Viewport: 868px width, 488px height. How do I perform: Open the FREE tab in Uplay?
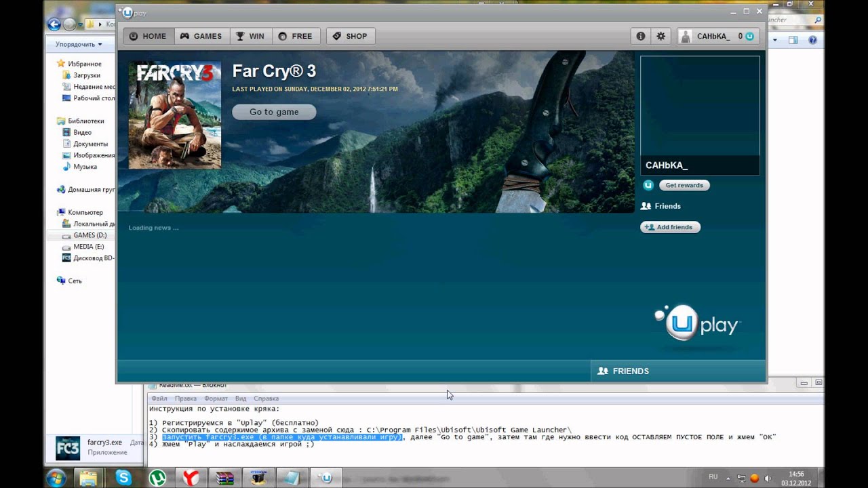296,36
